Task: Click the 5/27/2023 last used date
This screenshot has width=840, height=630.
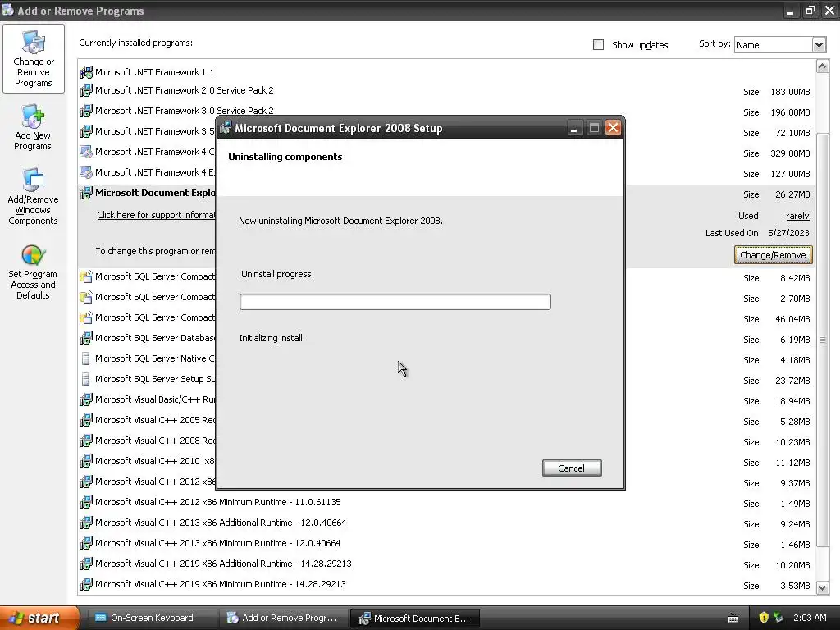Action: click(788, 233)
